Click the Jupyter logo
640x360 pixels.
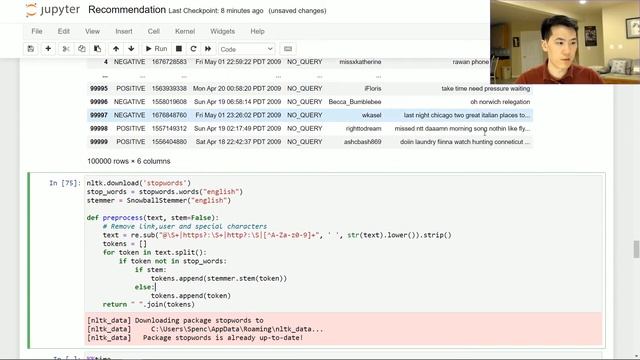[x=52, y=10]
